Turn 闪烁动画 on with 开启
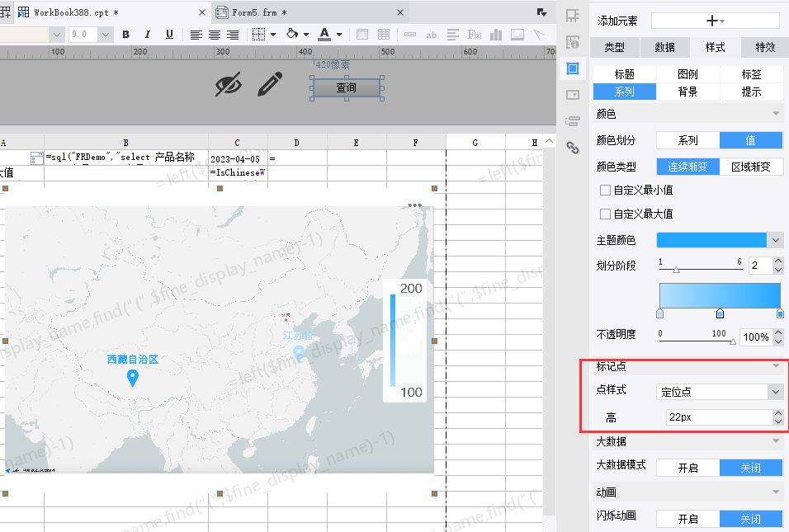 (x=687, y=519)
